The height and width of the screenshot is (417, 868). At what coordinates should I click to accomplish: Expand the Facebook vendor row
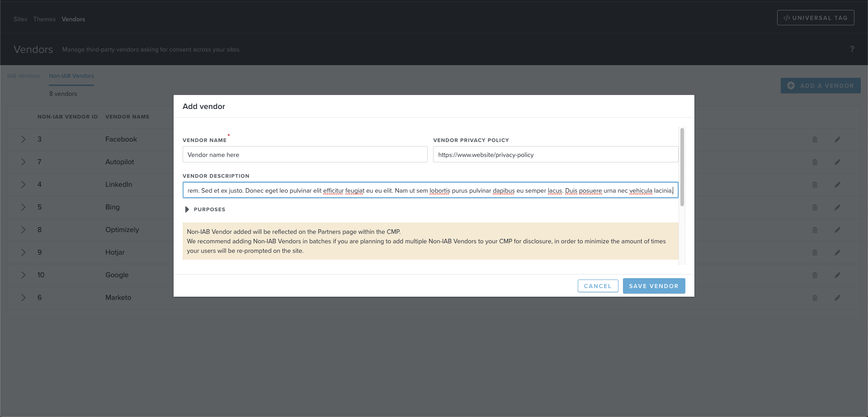24,139
